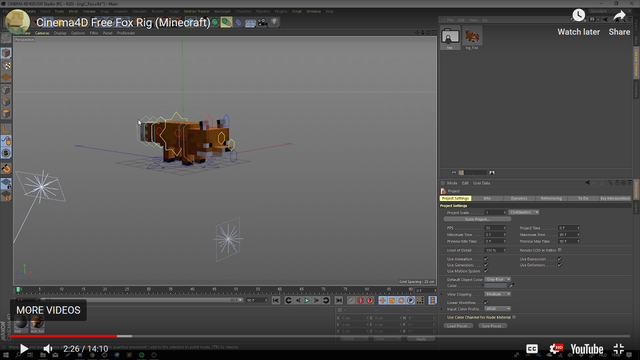This screenshot has width=640, height=360.
Task: Open the Cameras viewport menu
Action: click(42, 33)
